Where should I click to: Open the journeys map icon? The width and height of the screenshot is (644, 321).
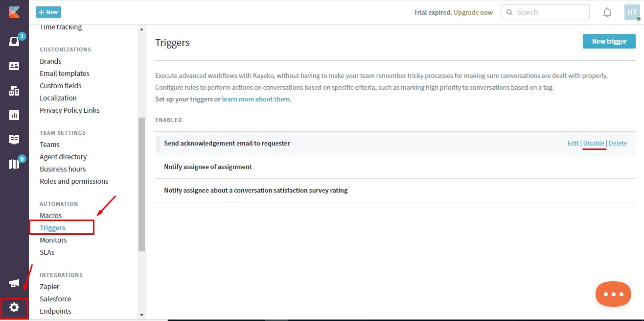pyautogui.click(x=14, y=164)
